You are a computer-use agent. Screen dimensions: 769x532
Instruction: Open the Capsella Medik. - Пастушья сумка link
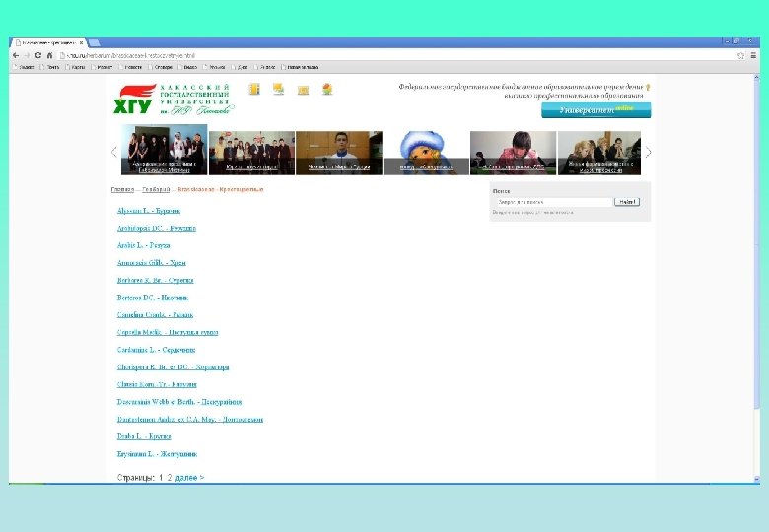pyautogui.click(x=168, y=332)
